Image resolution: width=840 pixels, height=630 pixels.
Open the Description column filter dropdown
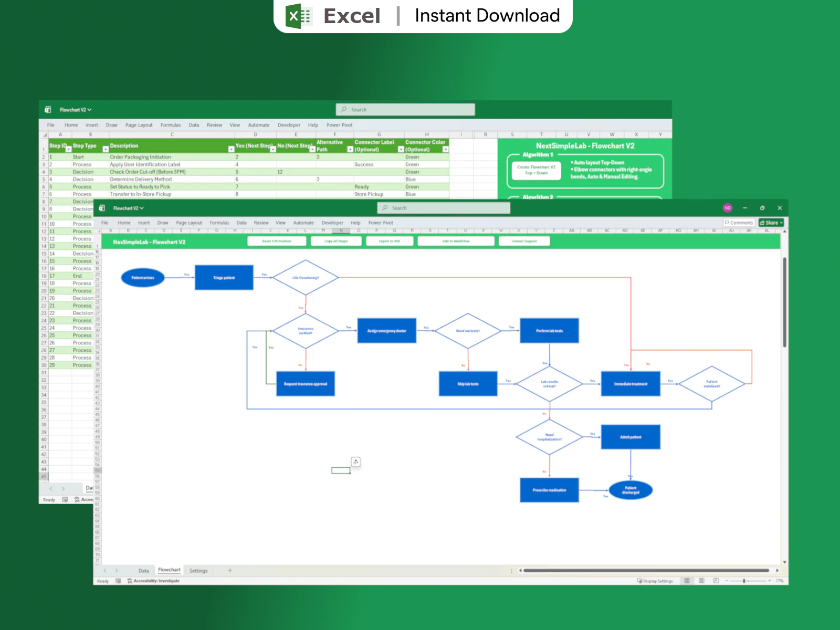(x=231, y=150)
